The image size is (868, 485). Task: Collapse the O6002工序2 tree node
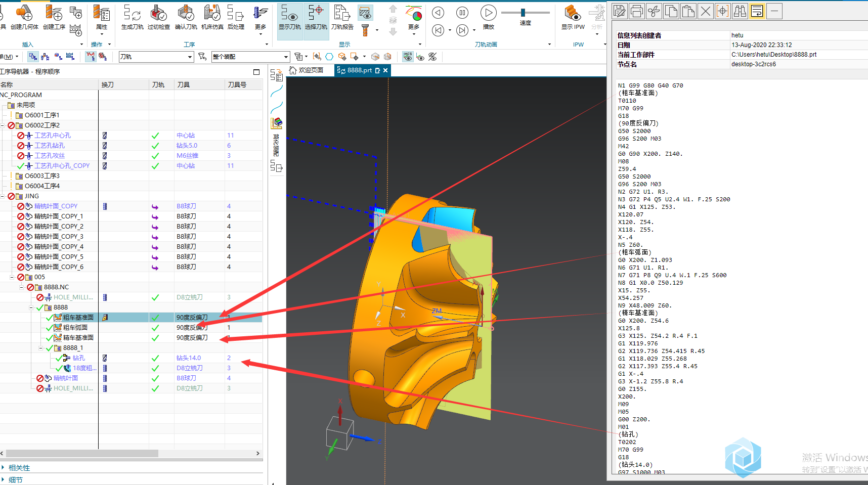coord(3,125)
